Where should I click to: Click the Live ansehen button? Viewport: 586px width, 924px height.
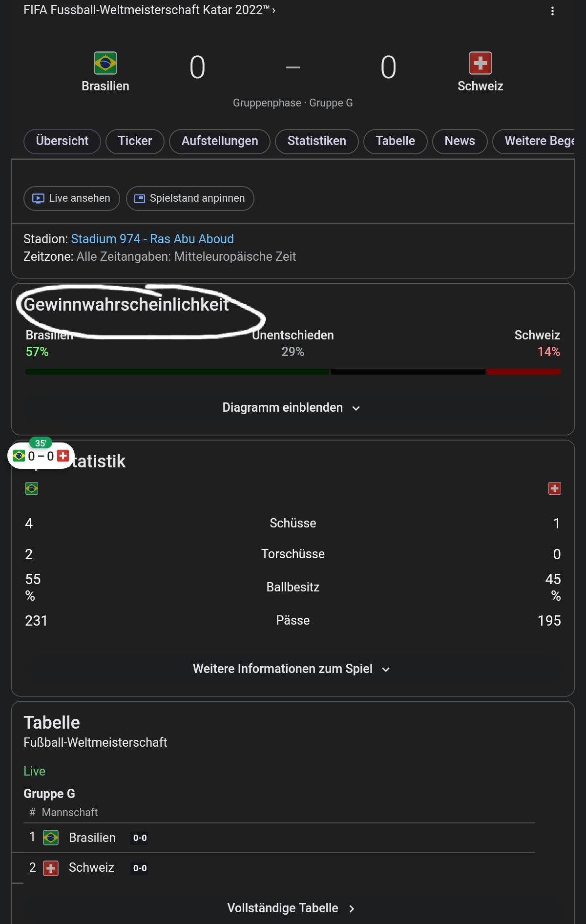tap(72, 198)
